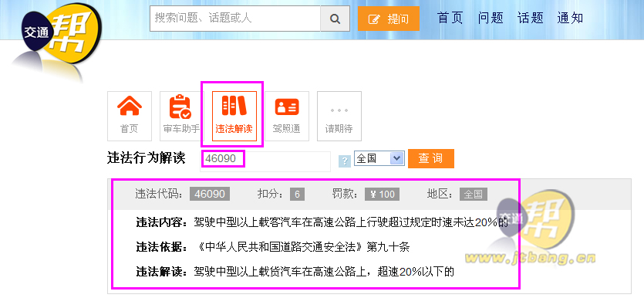Click the magnifier search button
Screen dimensions: 644x298
coord(335,19)
